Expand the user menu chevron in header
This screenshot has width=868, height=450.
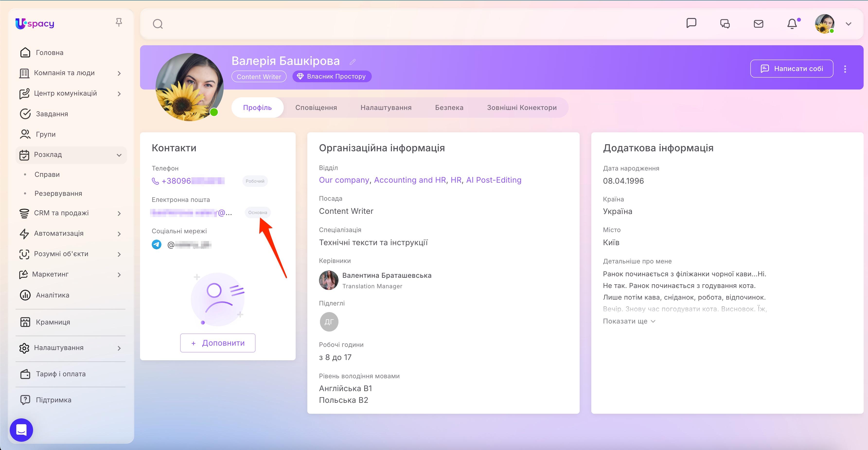(x=849, y=24)
